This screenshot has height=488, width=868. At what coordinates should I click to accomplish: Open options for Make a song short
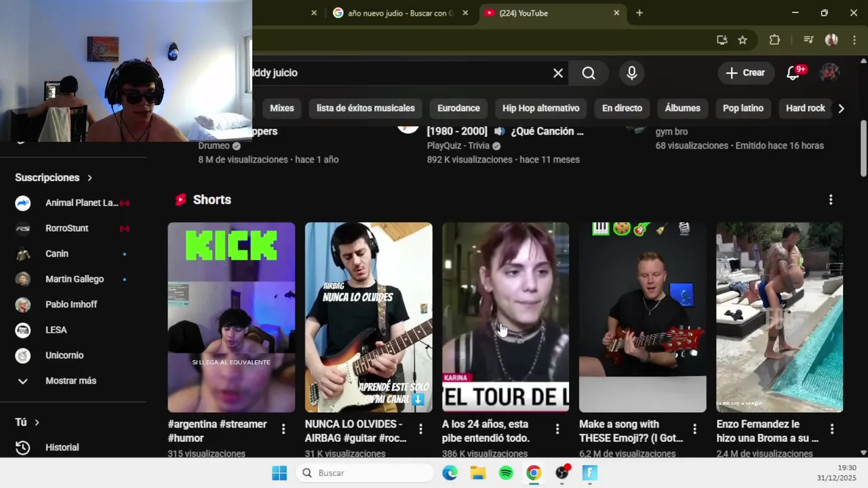click(x=694, y=429)
